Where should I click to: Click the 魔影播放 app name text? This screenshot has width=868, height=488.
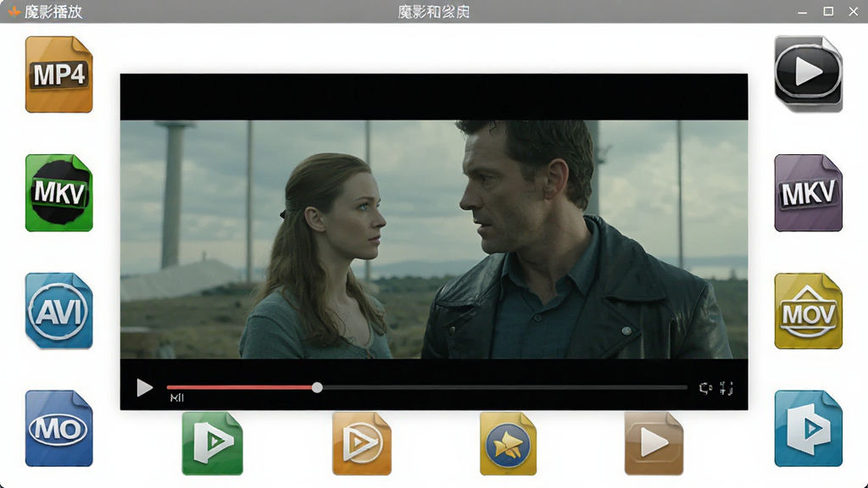pyautogui.click(x=53, y=12)
